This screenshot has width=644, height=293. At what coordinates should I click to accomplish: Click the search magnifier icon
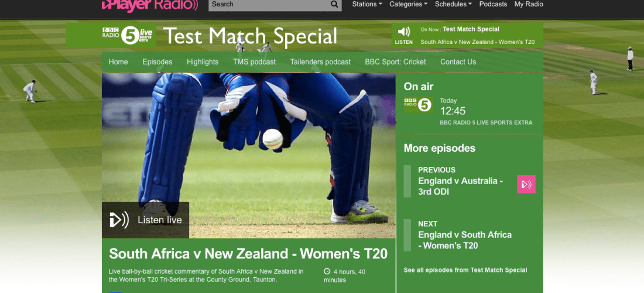click(334, 5)
